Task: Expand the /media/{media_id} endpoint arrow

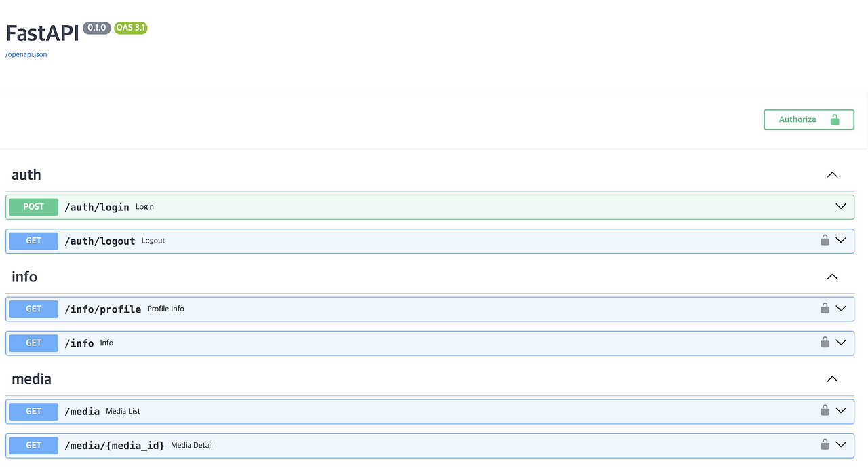Action: tap(841, 445)
